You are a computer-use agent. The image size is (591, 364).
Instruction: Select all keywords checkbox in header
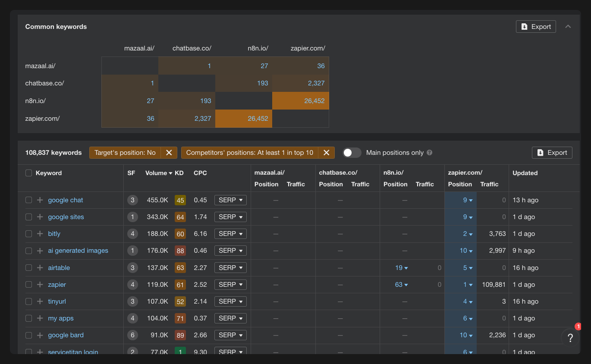click(x=29, y=173)
